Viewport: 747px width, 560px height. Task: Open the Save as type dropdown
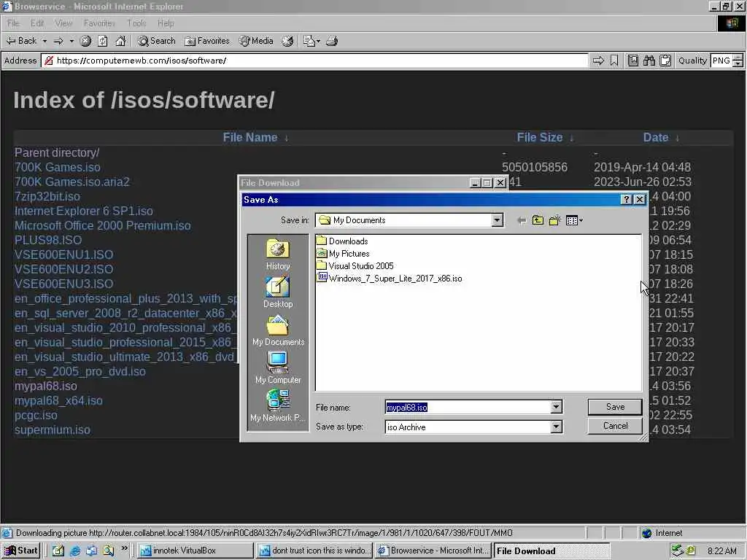coord(556,427)
